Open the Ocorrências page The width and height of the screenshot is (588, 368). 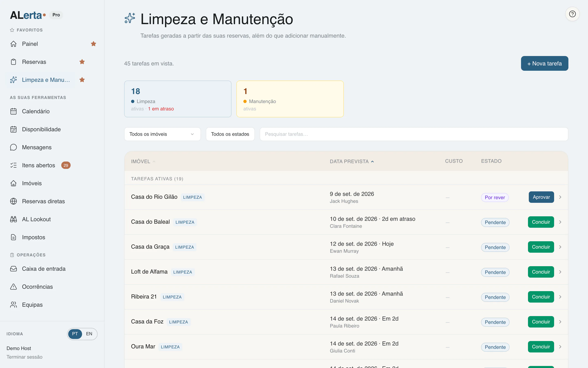click(37, 287)
